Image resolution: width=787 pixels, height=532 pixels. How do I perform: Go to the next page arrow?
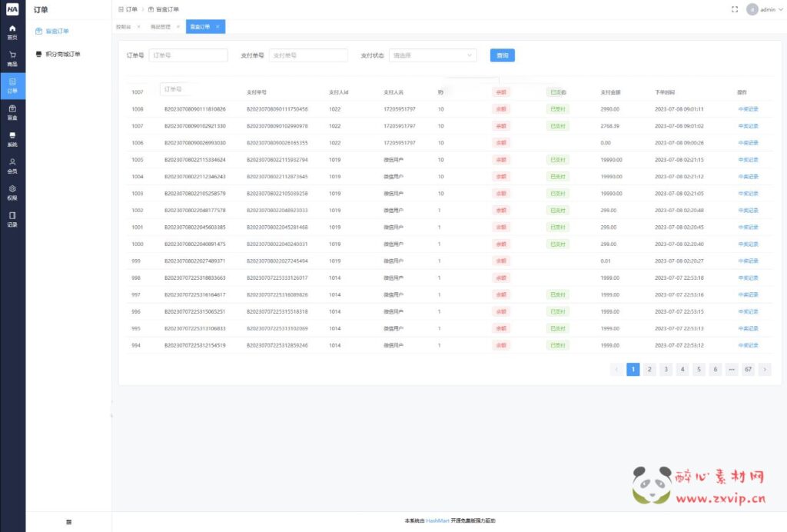pos(764,369)
